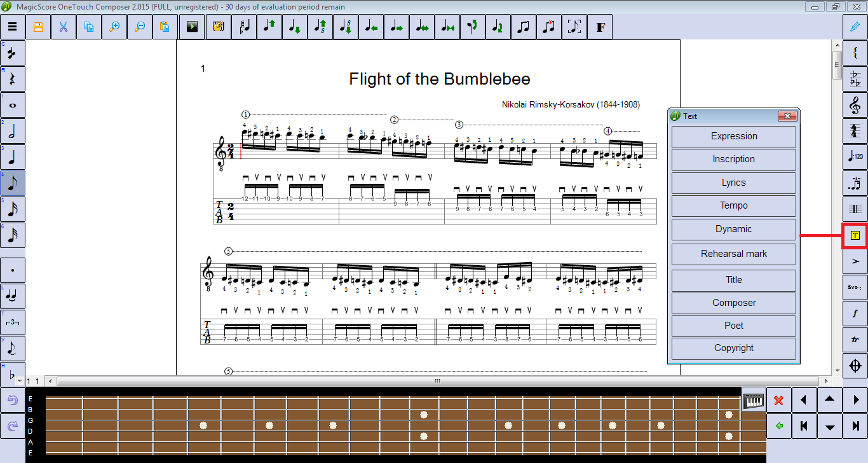Move note up with the green up arrow
The height and width of the screenshot is (463, 868).
[269, 27]
